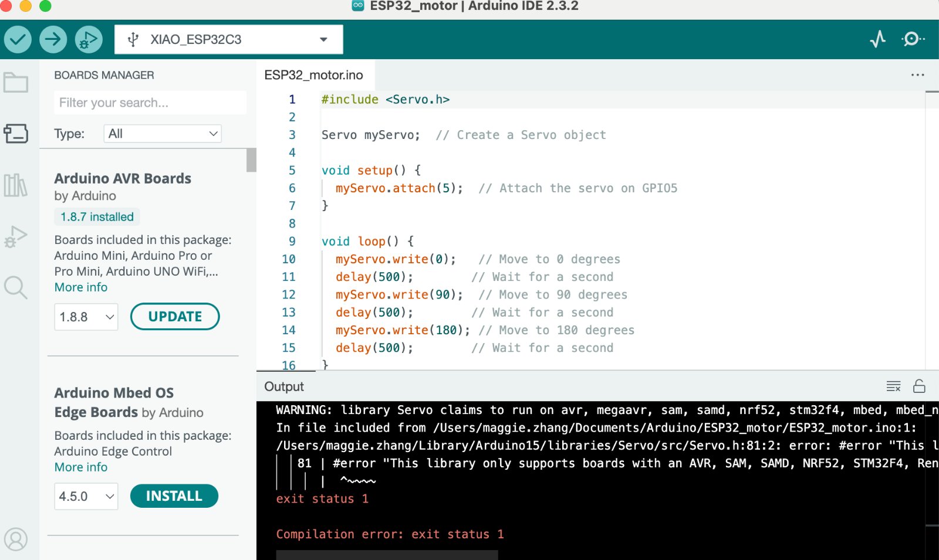Click the void setup() code line
This screenshot has width=939, height=560.
click(x=371, y=171)
